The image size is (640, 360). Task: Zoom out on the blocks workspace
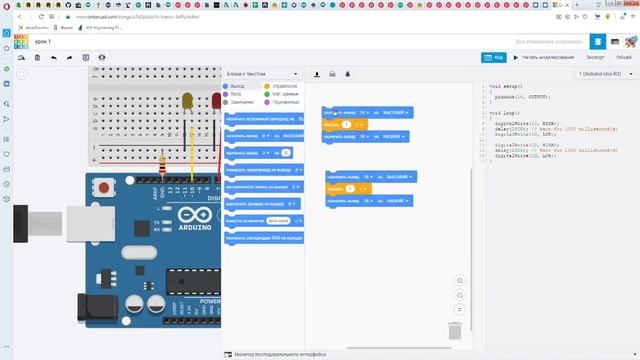460,295
